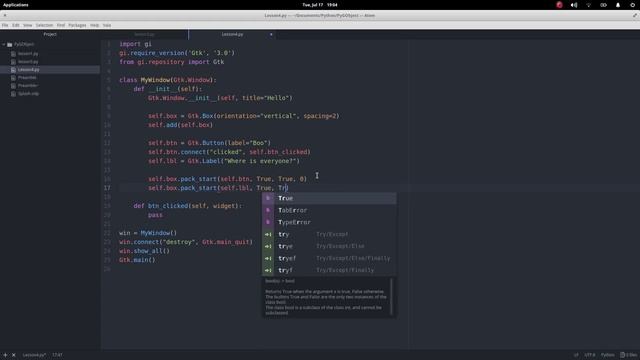Click the battery indicator icon
Screen dimensions: 640x360
[603, 5]
